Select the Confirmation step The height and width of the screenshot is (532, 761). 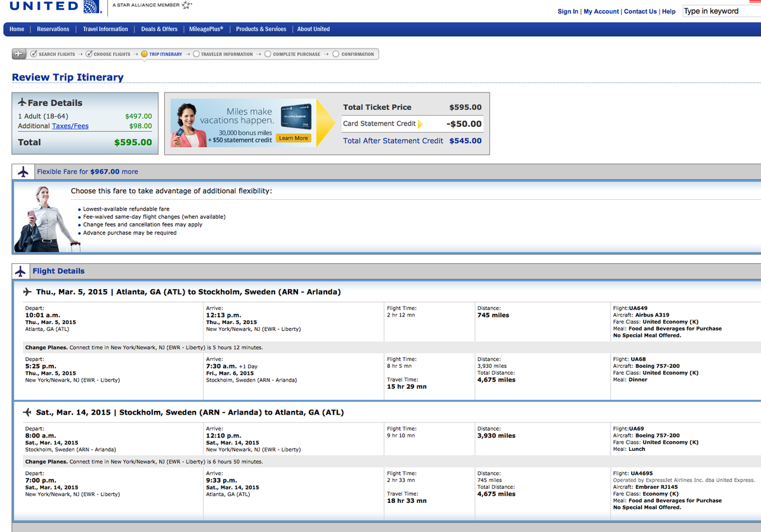tap(353, 54)
